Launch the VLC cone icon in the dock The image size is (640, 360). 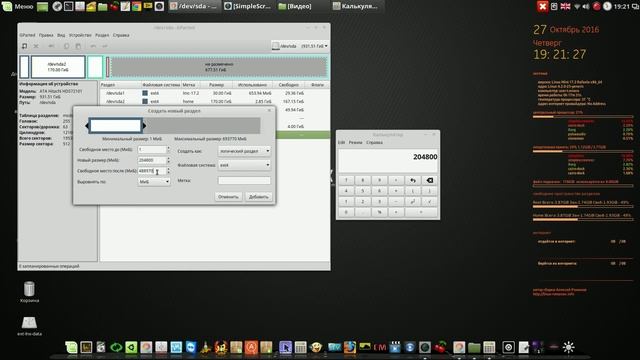click(x=206, y=347)
